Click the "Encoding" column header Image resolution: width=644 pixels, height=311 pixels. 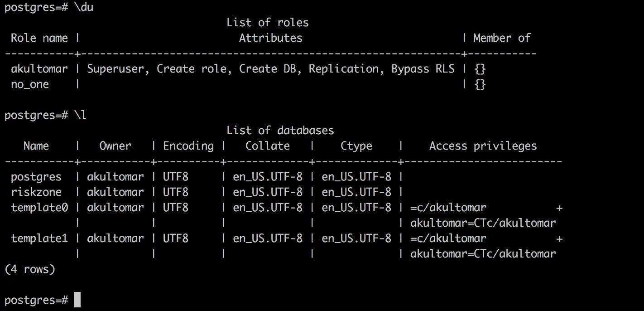tap(188, 146)
